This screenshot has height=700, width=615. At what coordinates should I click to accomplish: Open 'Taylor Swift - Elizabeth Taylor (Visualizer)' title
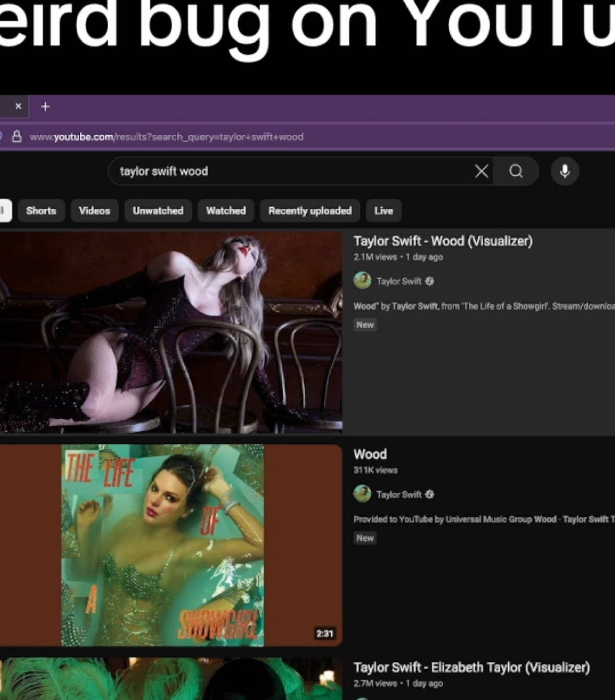point(472,667)
